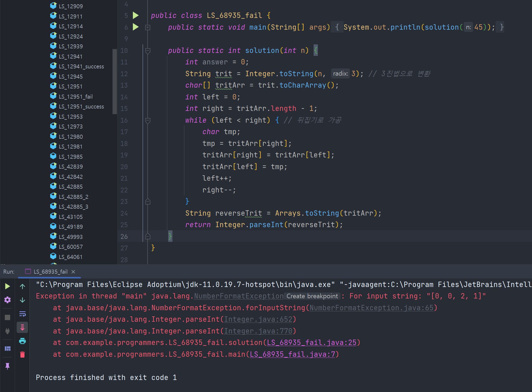Image resolution: width=532 pixels, height=392 pixels.
Task: Close the LS_68935_fail run tab
Action: click(73, 271)
